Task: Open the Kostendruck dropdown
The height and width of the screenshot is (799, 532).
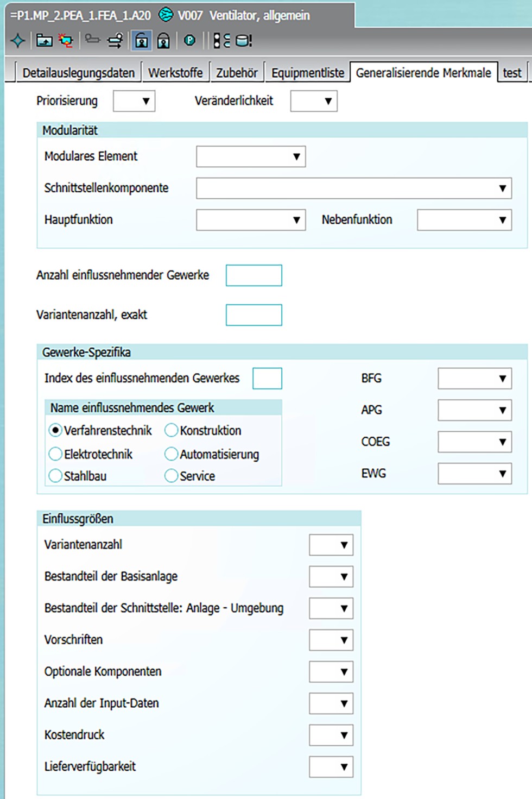Action: (331, 735)
